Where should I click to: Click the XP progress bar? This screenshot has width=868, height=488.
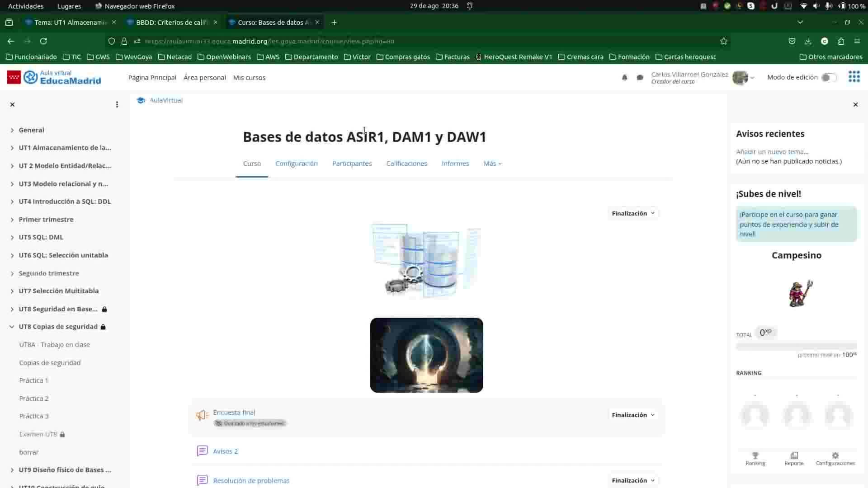(796, 347)
